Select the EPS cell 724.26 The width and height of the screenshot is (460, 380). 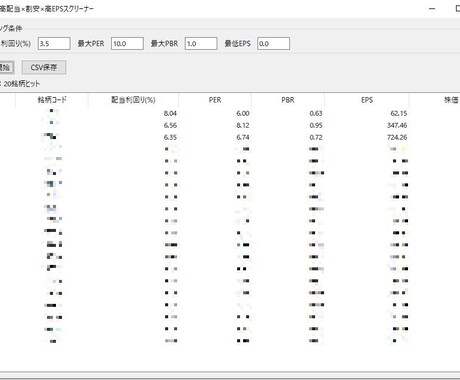pyautogui.click(x=397, y=137)
